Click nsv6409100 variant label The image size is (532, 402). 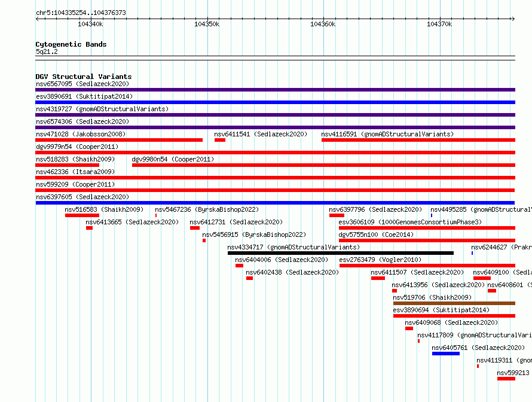[503, 272]
